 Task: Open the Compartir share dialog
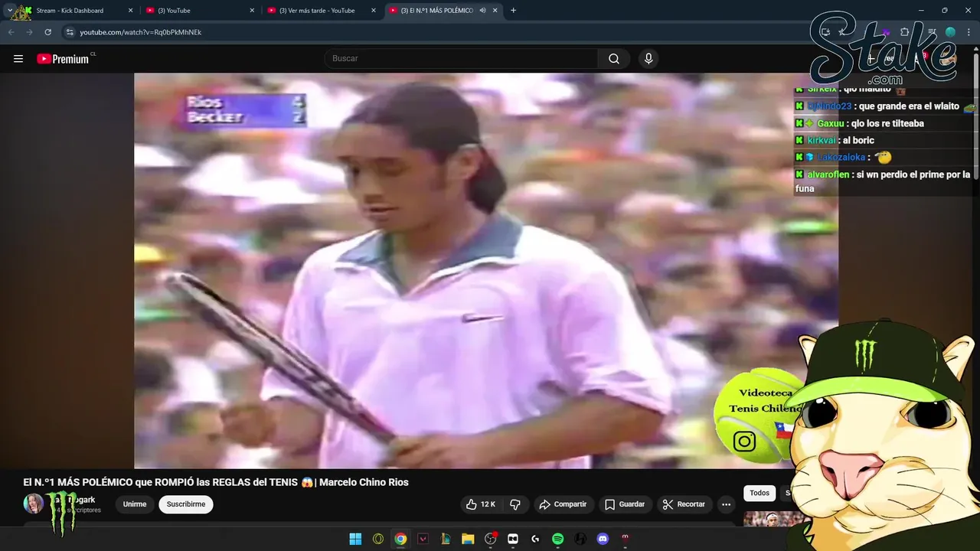point(563,504)
